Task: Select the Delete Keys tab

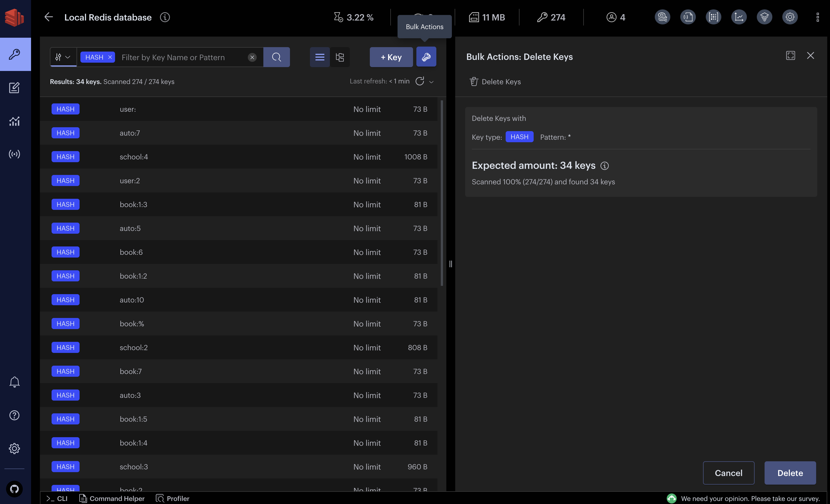Action: pos(495,82)
